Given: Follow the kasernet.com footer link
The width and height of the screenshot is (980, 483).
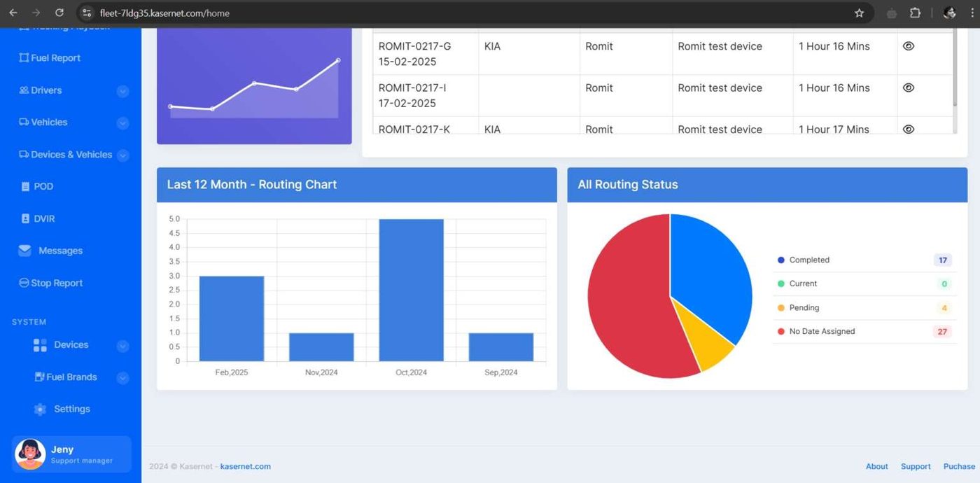Looking at the screenshot, I should (245, 466).
